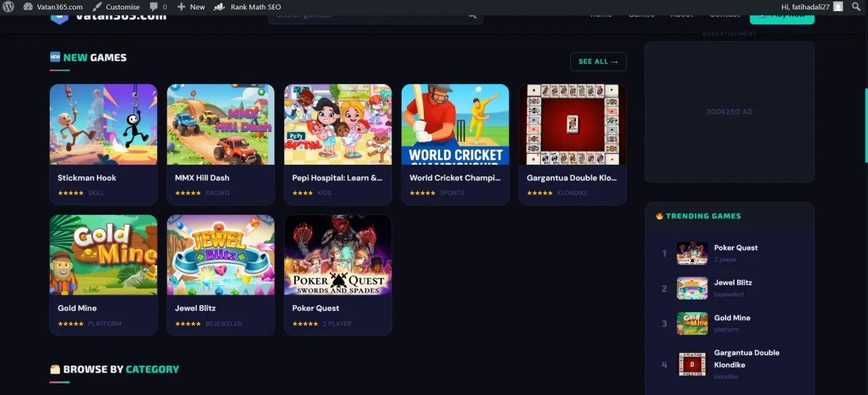Screen dimensions: 868x395
Task: Open the Hi, fatihadali27 account menu
Action: pyautogui.click(x=812, y=7)
